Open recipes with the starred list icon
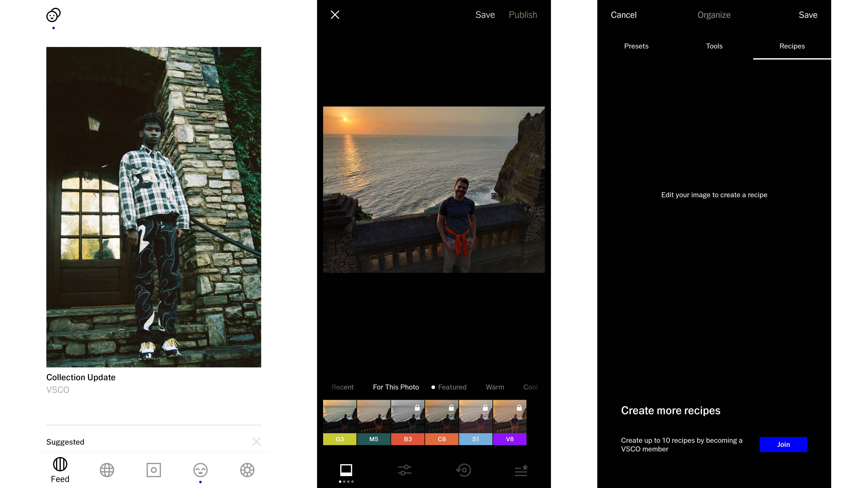This screenshot has width=868, height=488. pos(521,470)
